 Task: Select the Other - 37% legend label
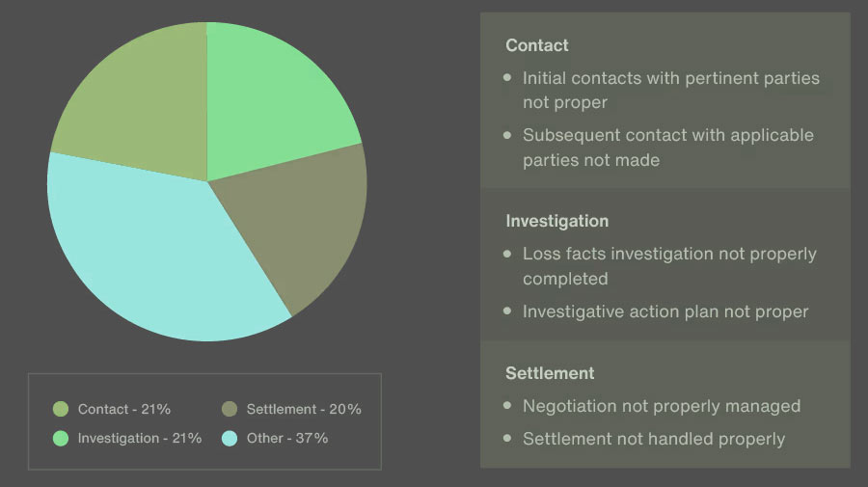pos(287,438)
